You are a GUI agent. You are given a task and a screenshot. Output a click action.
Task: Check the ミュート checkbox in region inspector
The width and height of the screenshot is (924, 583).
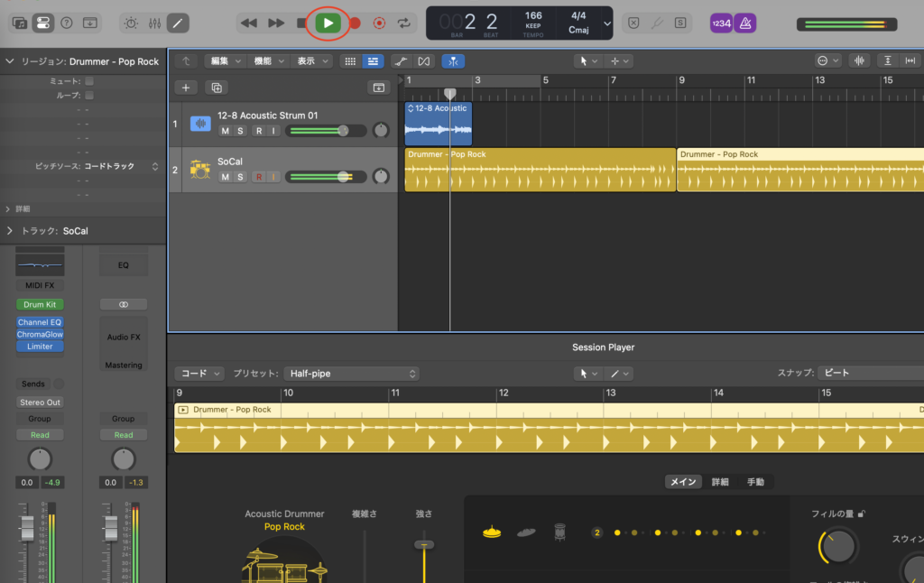click(89, 81)
